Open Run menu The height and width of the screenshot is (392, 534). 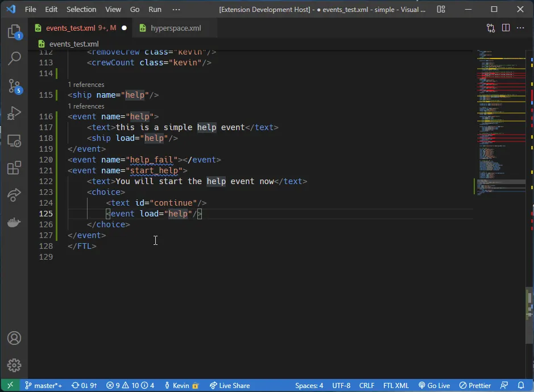pos(155,9)
